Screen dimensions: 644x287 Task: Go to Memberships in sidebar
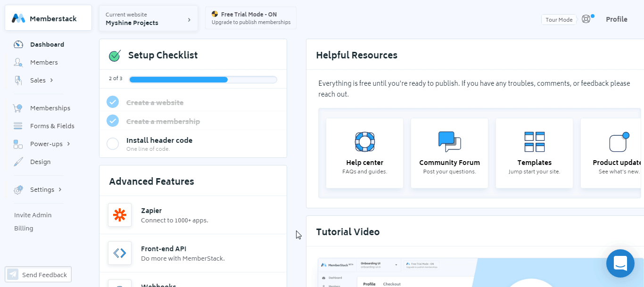coord(50,108)
